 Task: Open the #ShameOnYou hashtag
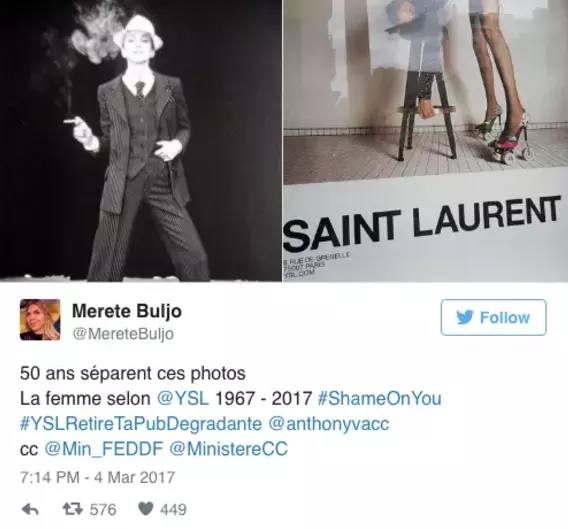click(x=379, y=399)
